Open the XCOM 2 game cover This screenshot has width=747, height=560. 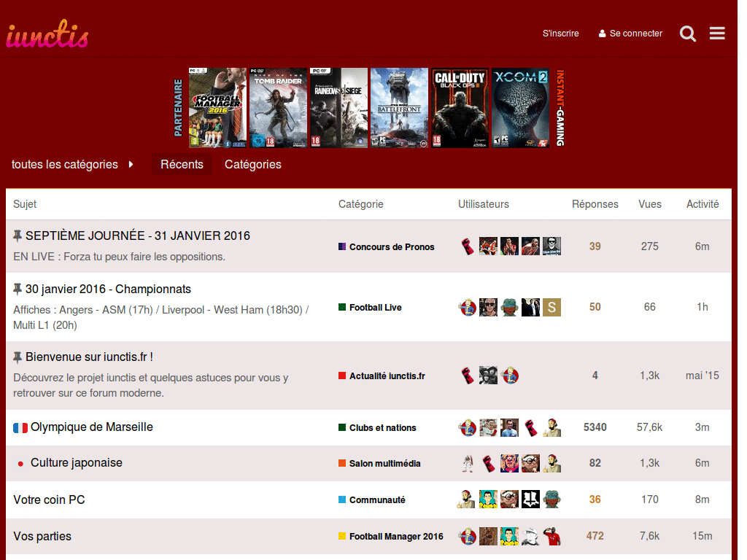click(520, 108)
